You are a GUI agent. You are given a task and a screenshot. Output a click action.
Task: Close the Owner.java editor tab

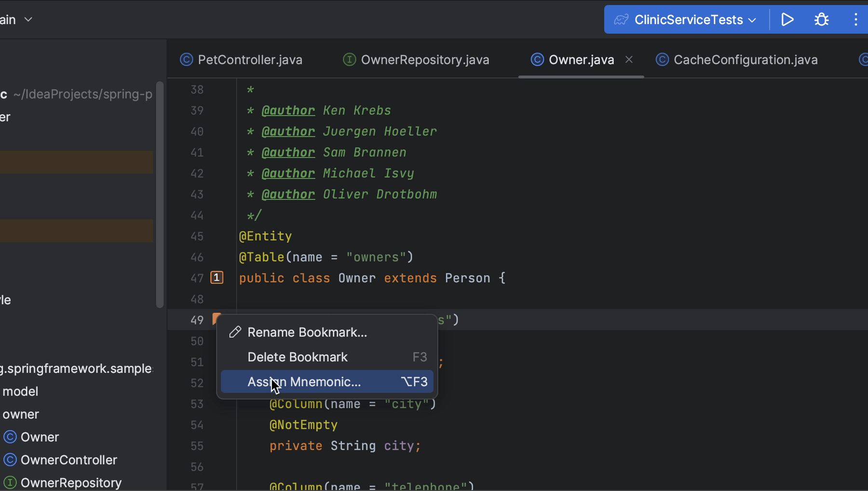pos(629,59)
